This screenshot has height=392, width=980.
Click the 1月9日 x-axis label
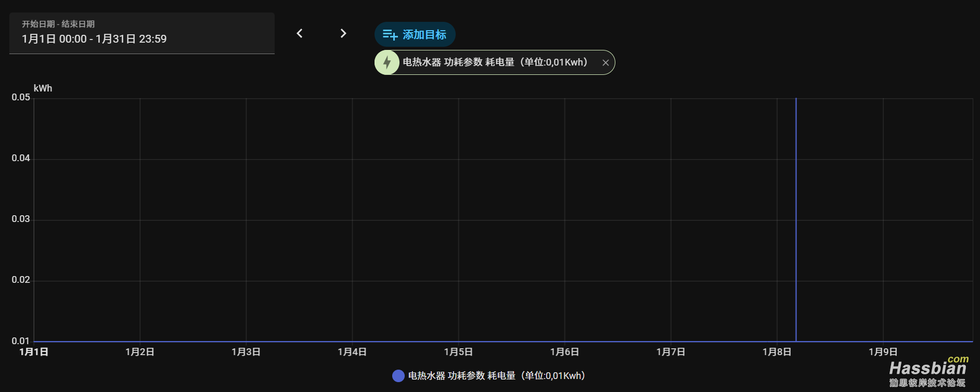tap(883, 352)
